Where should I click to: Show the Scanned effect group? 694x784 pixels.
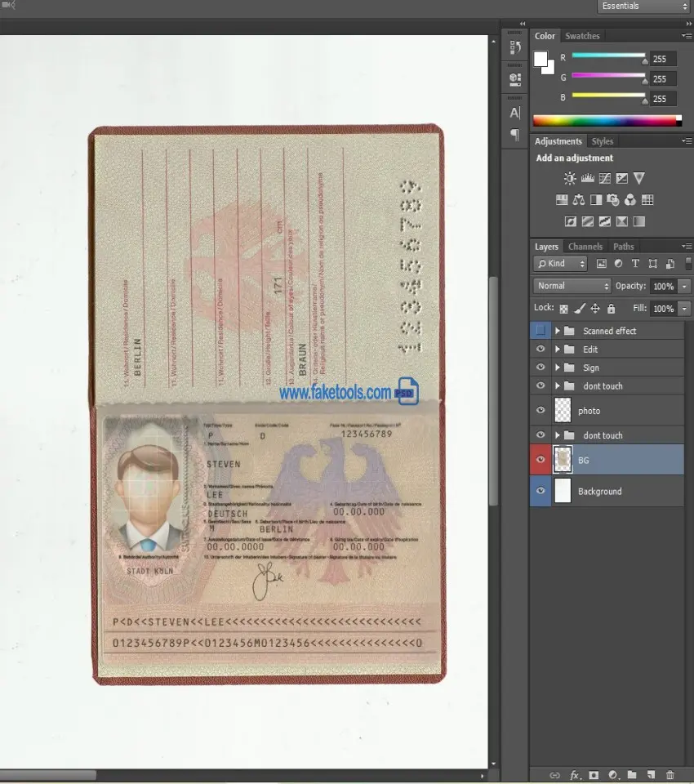pos(541,331)
